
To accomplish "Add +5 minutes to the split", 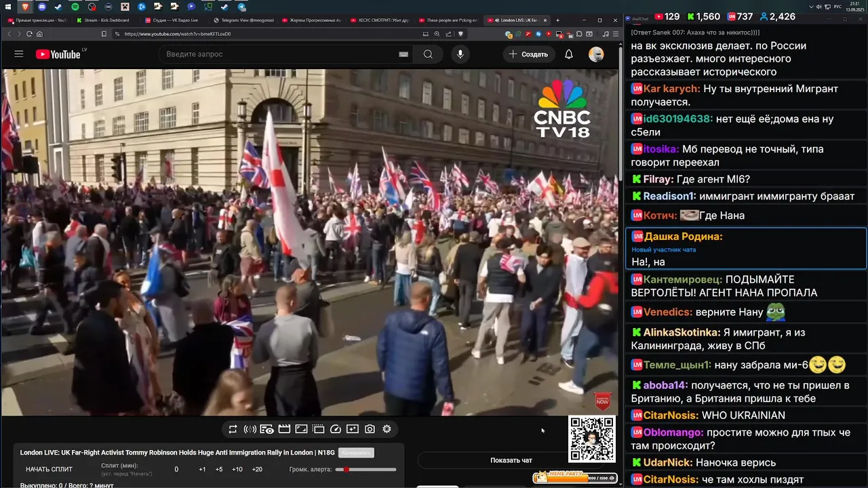I will tap(219, 469).
